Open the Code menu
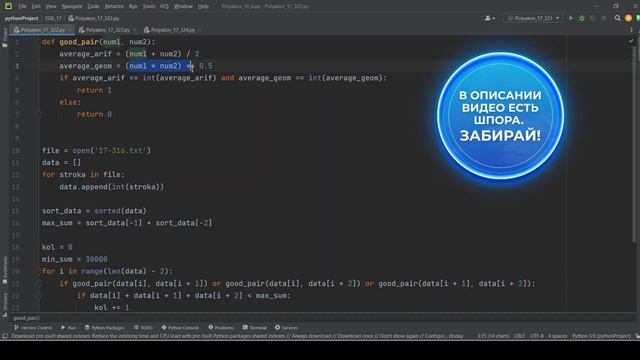Screen dimensions: 640x360 [93, 6]
